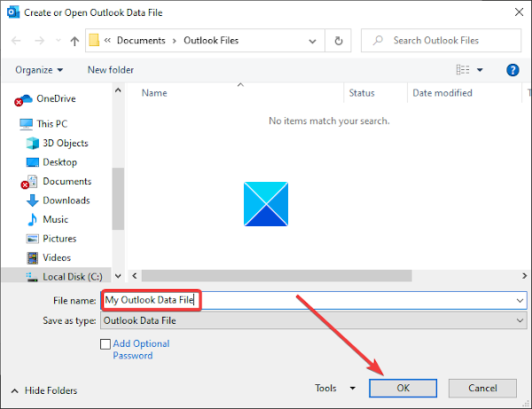The height and width of the screenshot is (409, 532).
Task: Select This PC in the navigation pane
Action: click(x=52, y=124)
